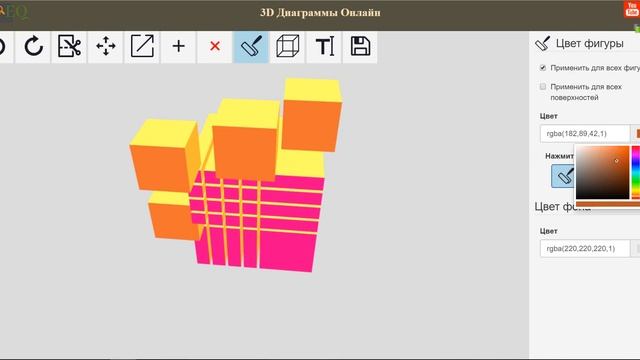640x360 pixels.
Task: Select the text T tool
Action: 324,46
